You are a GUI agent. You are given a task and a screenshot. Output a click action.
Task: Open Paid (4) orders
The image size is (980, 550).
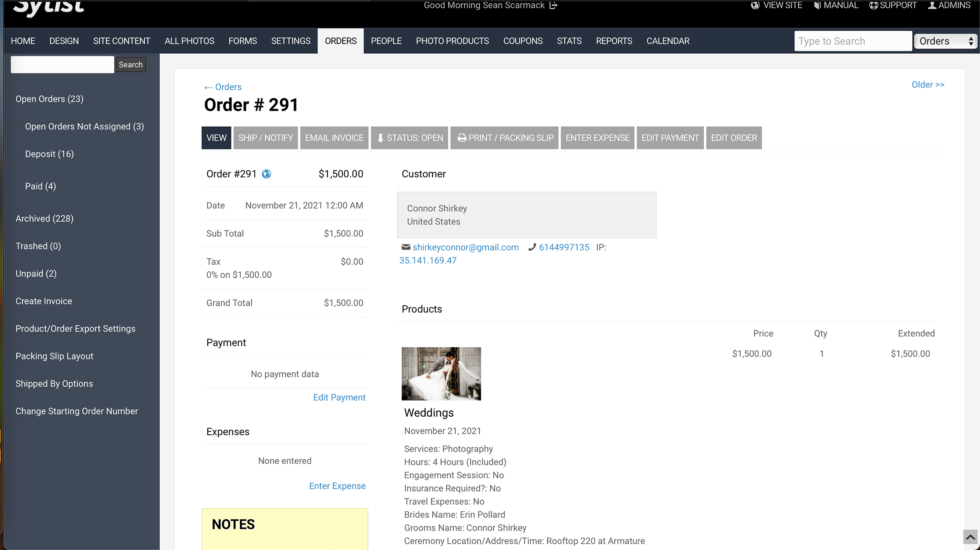[40, 186]
